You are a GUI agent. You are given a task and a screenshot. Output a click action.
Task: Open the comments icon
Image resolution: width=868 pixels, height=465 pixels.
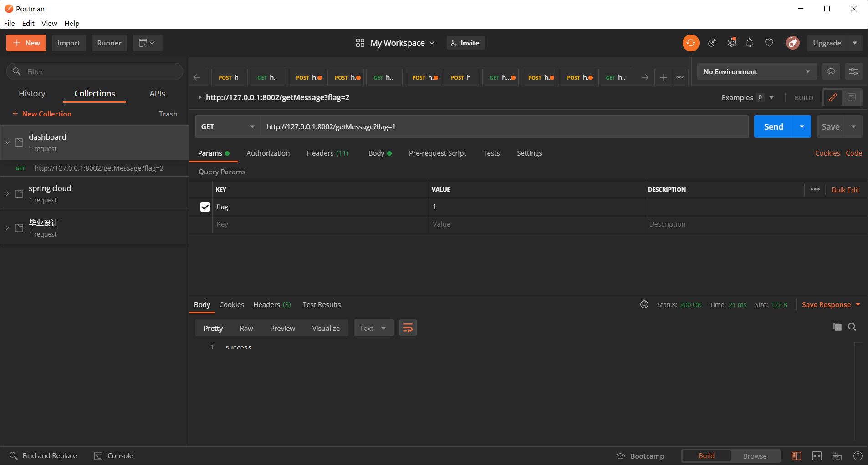pyautogui.click(x=852, y=97)
